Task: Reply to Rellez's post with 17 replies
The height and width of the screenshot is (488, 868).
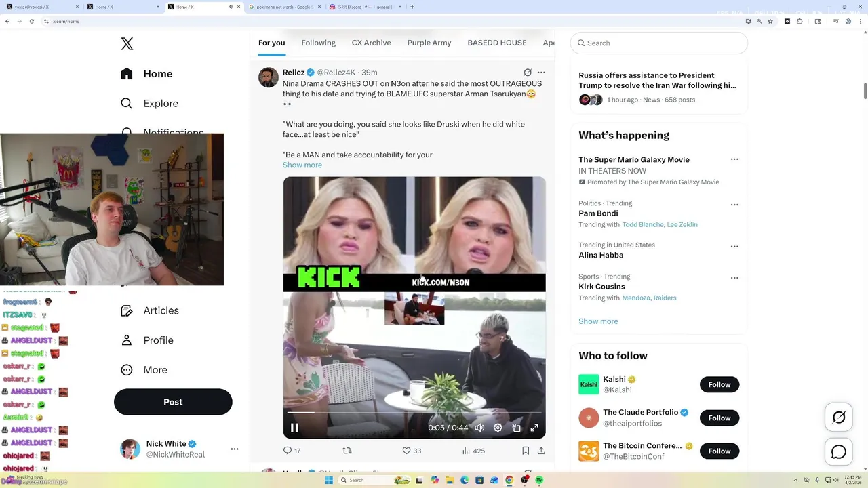Action: pyautogui.click(x=292, y=450)
